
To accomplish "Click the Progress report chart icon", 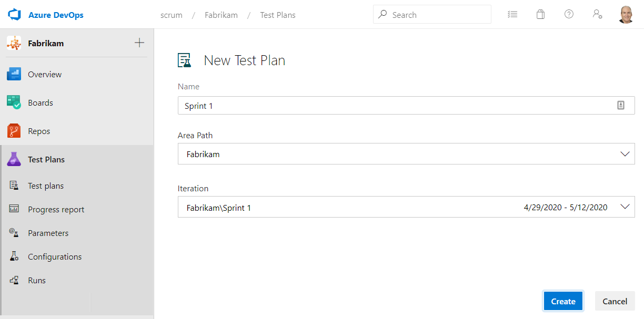I will (14, 209).
